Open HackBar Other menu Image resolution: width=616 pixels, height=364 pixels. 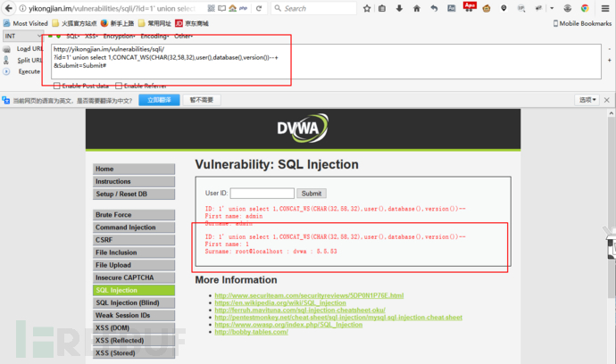pos(184,36)
